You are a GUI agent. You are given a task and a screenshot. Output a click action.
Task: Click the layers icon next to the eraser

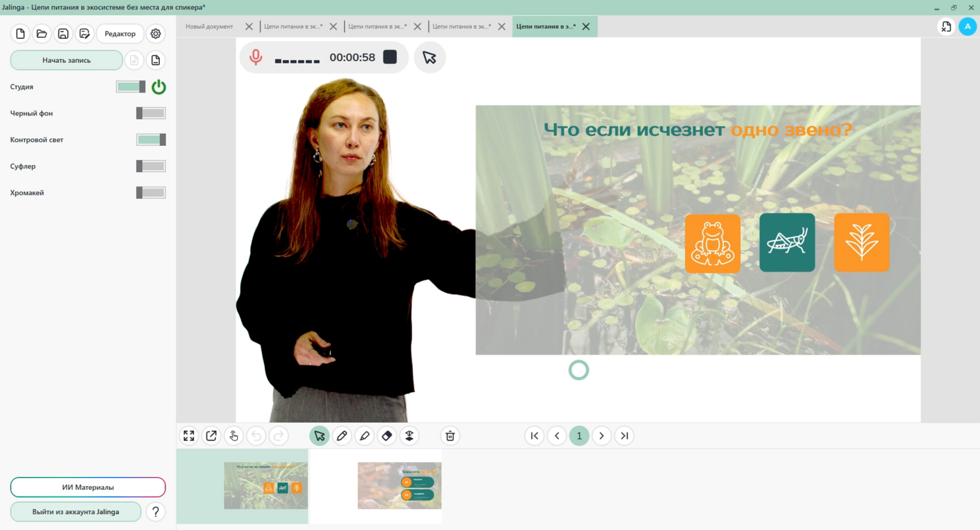(x=409, y=436)
